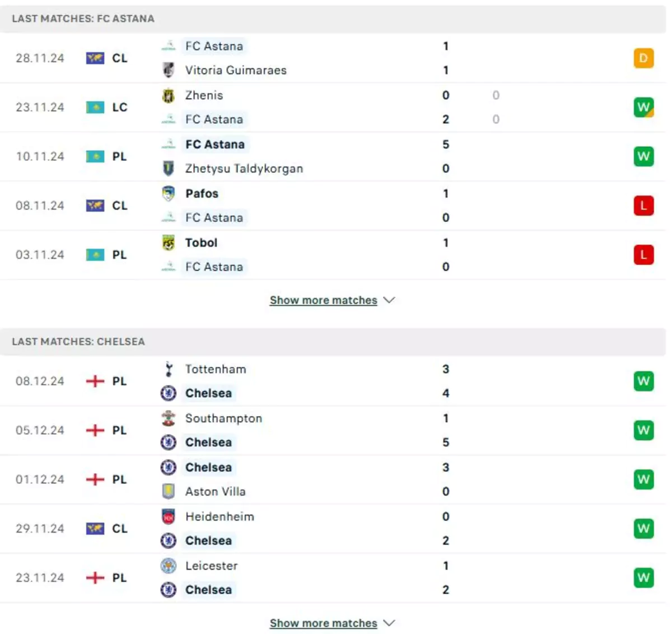Click the loss badge for Tobol match
Screen dimensions: 672x634
pyautogui.click(x=643, y=255)
